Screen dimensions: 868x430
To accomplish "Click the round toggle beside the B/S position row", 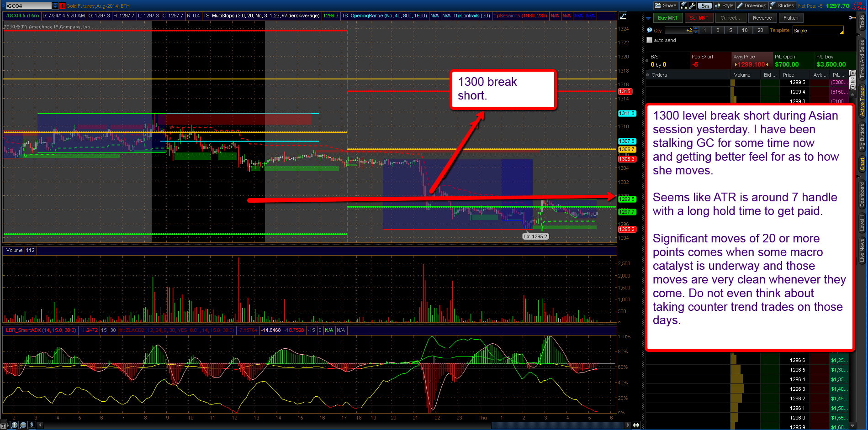I will (x=647, y=60).
